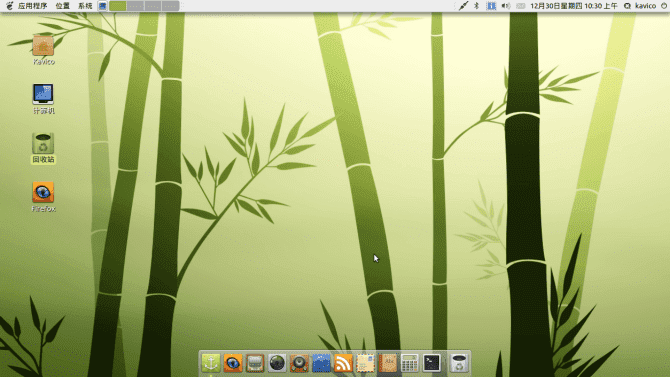Screen dimensions: 670x377
Task: Open the trash can icon in the dock
Action: 459,363
